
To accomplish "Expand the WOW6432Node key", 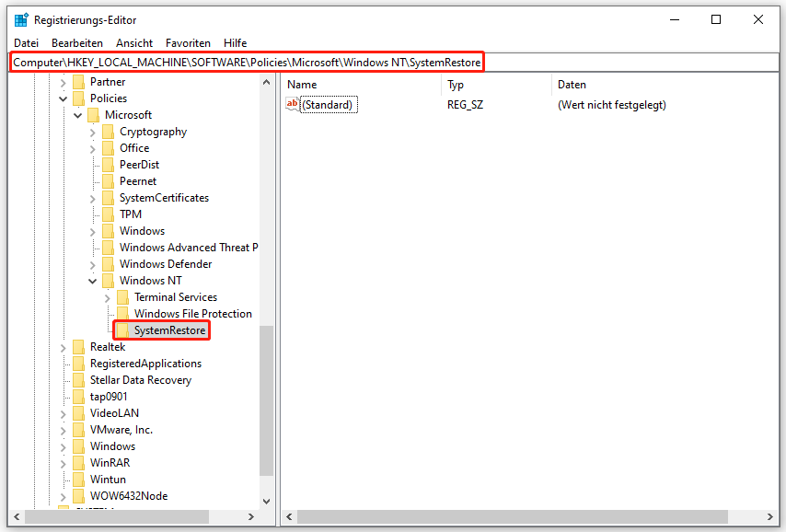I will tap(64, 496).
